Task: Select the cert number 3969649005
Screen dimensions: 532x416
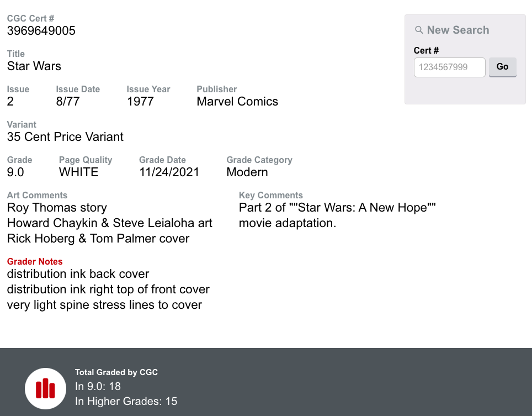Action: [x=41, y=31]
